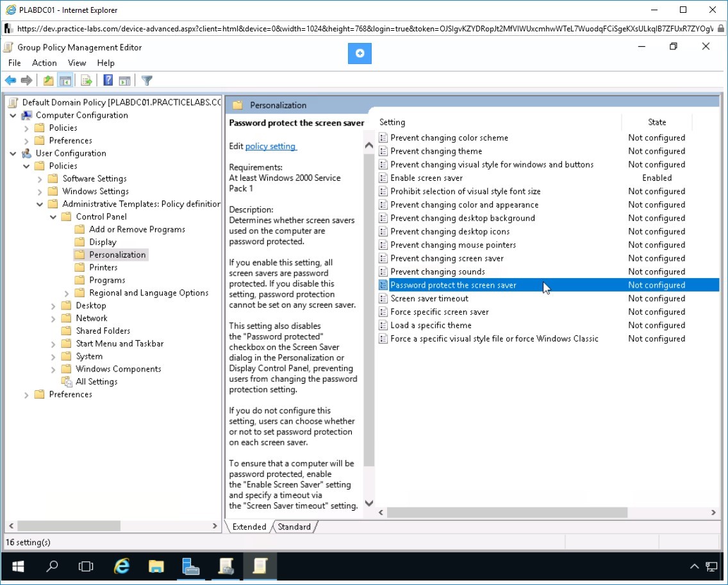Expand Policies under Computer Configuration

point(26,128)
